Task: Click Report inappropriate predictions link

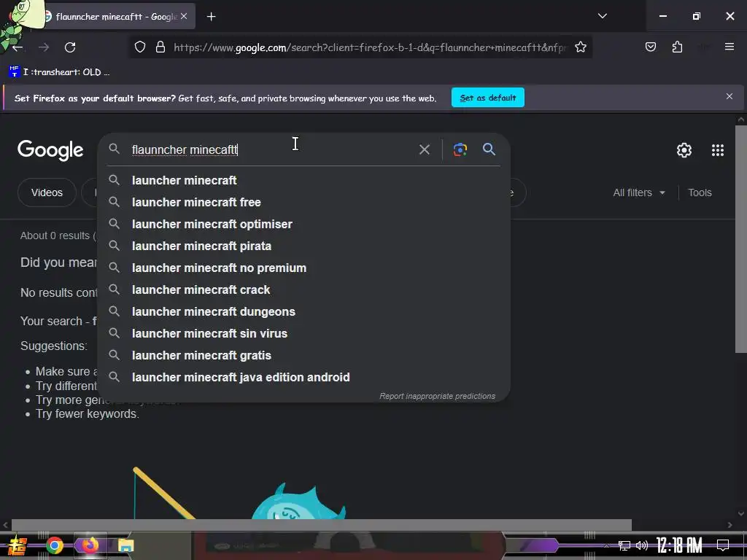Action: click(437, 396)
